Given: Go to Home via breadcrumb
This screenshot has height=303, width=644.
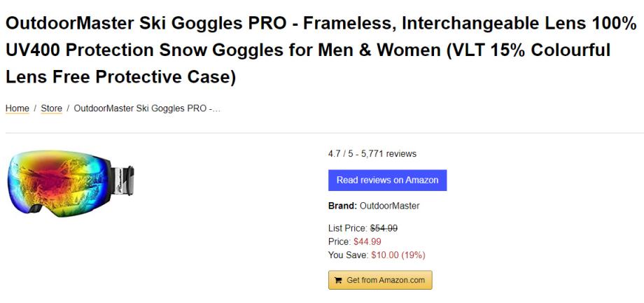Looking at the screenshot, I should [17, 108].
